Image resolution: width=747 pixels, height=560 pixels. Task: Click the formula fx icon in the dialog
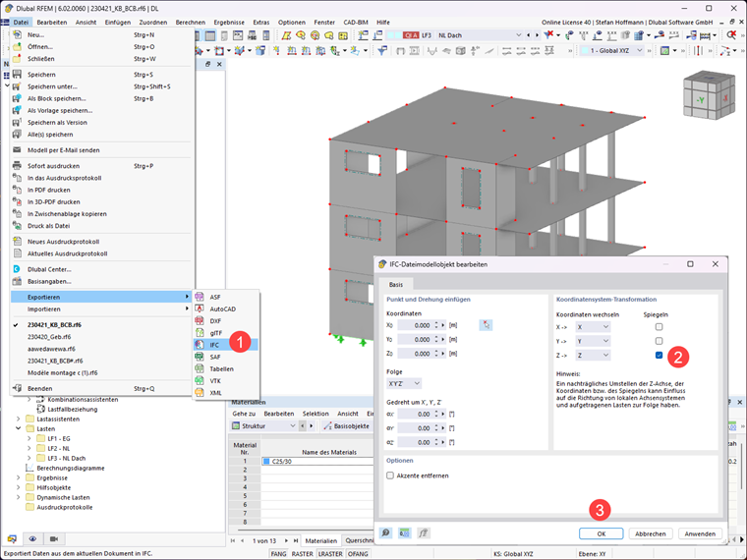point(423,533)
